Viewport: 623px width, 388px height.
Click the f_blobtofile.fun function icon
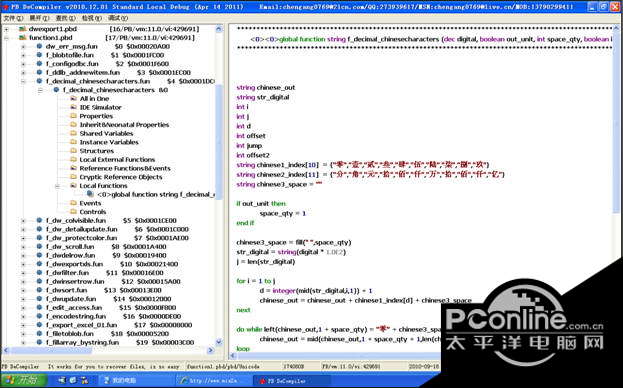(39, 55)
